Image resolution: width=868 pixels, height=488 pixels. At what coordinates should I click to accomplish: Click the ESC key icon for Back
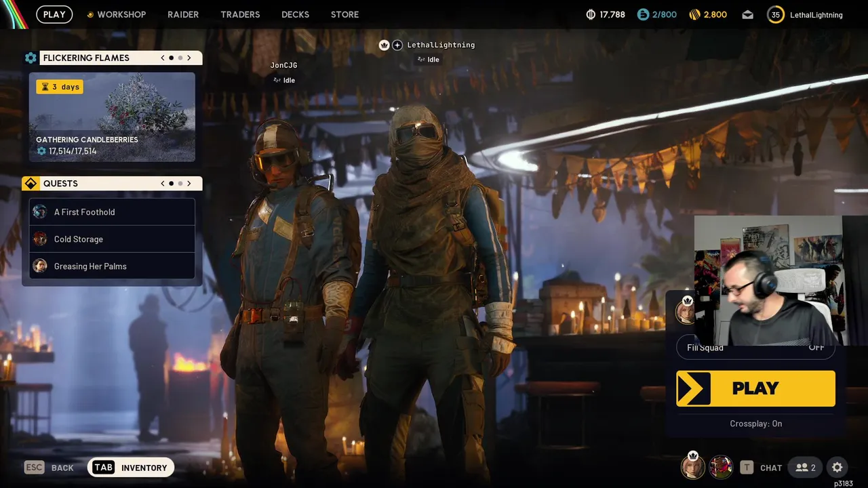tap(34, 468)
